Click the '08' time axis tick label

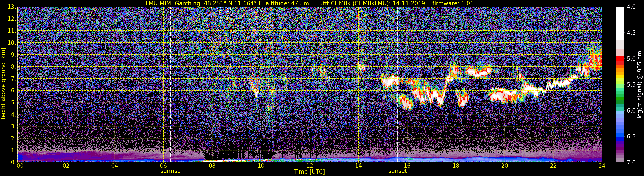pyautogui.click(x=212, y=166)
